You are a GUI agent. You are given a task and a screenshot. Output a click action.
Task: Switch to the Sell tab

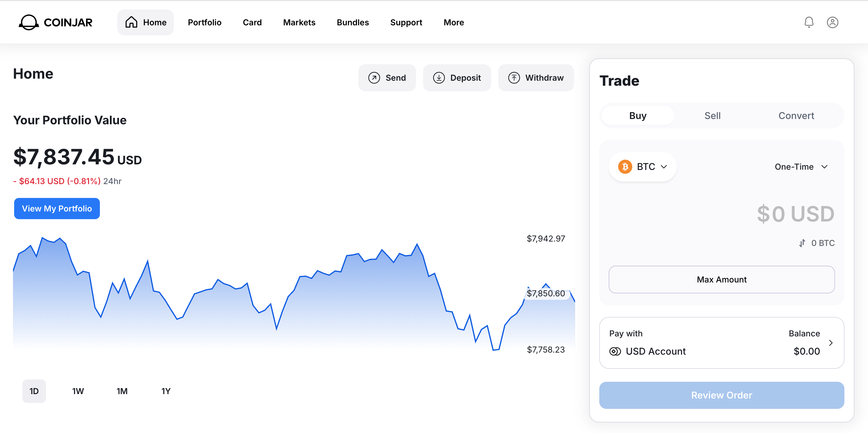(x=712, y=115)
